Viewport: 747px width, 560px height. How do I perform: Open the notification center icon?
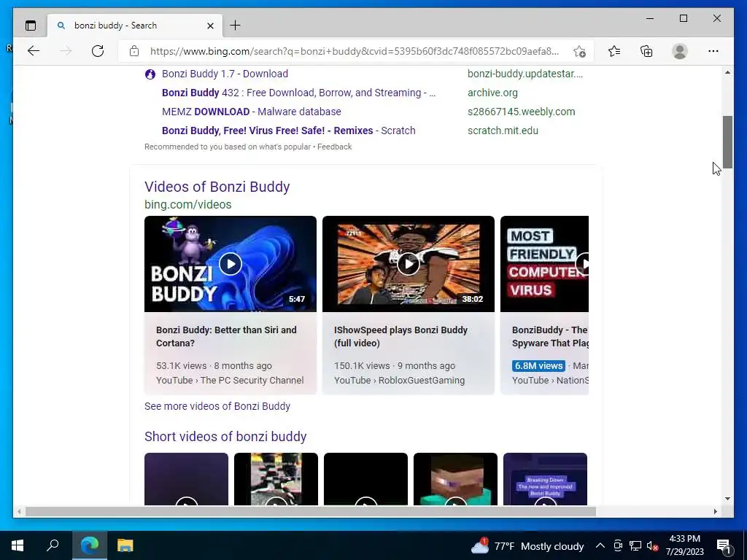tap(723, 545)
